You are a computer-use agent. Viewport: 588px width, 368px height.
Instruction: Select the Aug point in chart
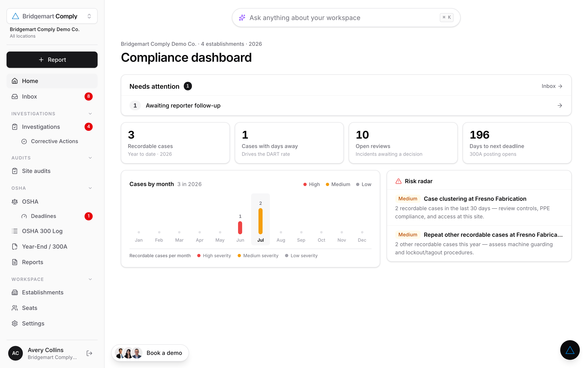[281, 232]
